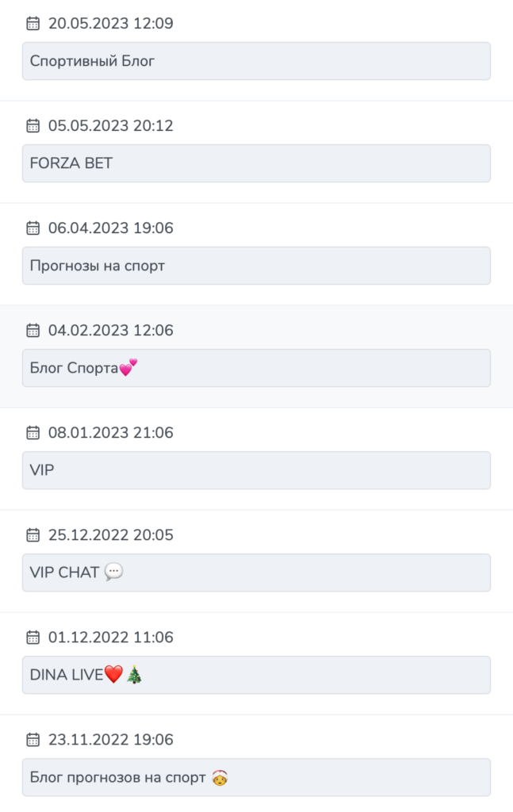The width and height of the screenshot is (513, 812).
Task: Click calendar icon beside 06.04.2023 19:06
Action: 33,228
